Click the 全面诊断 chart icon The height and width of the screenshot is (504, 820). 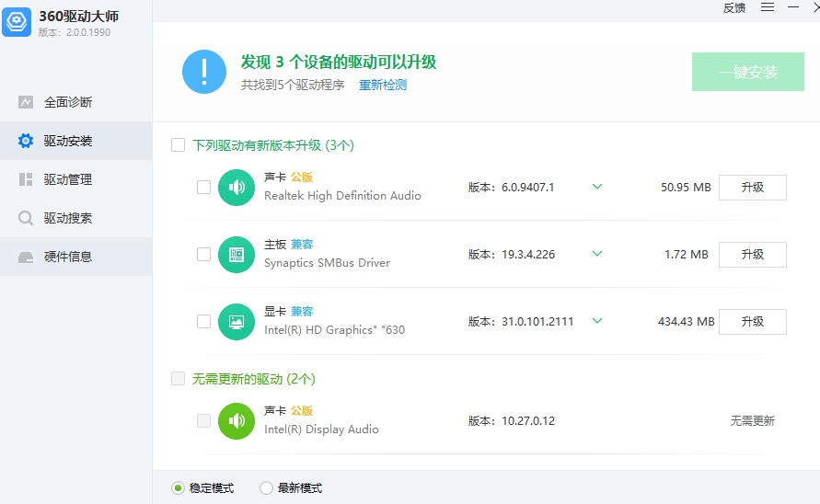(x=26, y=102)
